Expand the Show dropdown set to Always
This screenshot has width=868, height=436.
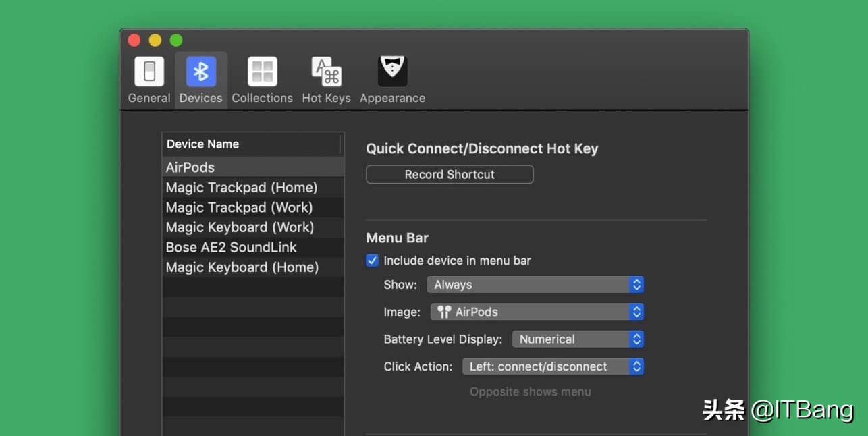pos(535,285)
